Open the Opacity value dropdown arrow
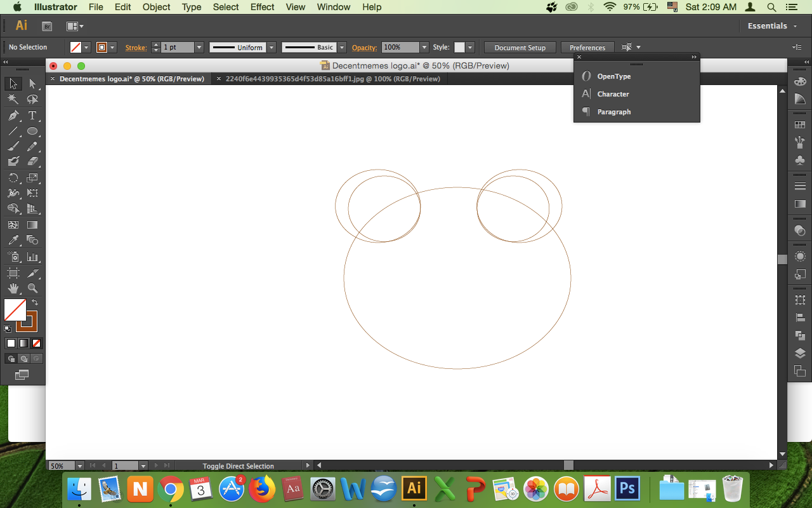 (x=424, y=48)
